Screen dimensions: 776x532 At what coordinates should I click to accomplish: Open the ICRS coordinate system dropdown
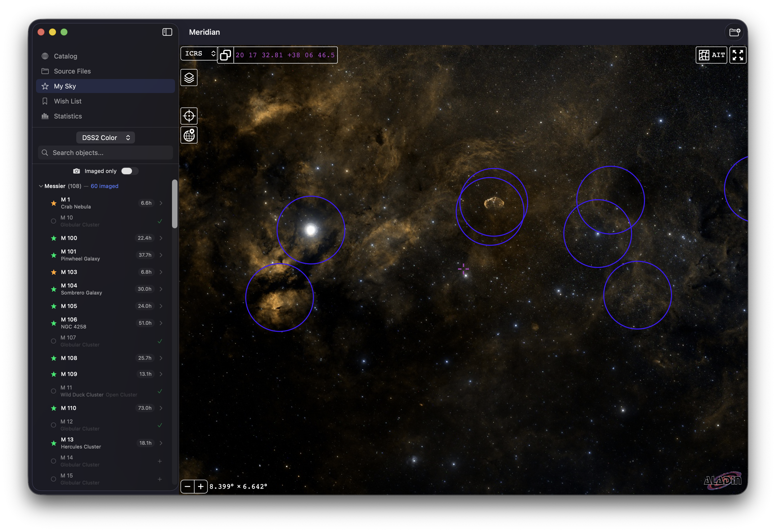click(x=199, y=53)
